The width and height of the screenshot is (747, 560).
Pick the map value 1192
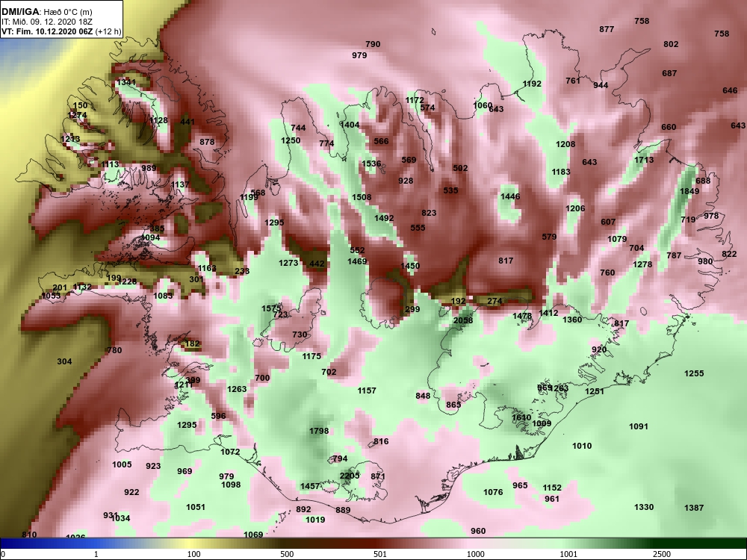532,84
